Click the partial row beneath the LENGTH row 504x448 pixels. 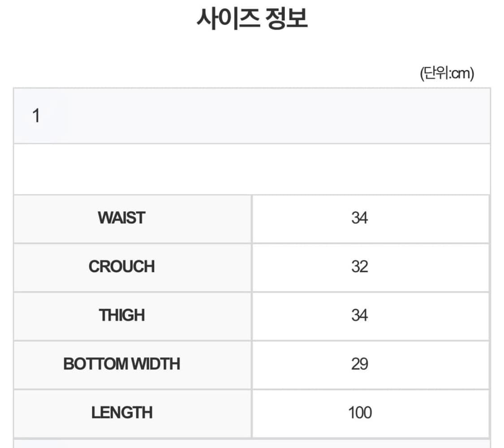coord(252,444)
